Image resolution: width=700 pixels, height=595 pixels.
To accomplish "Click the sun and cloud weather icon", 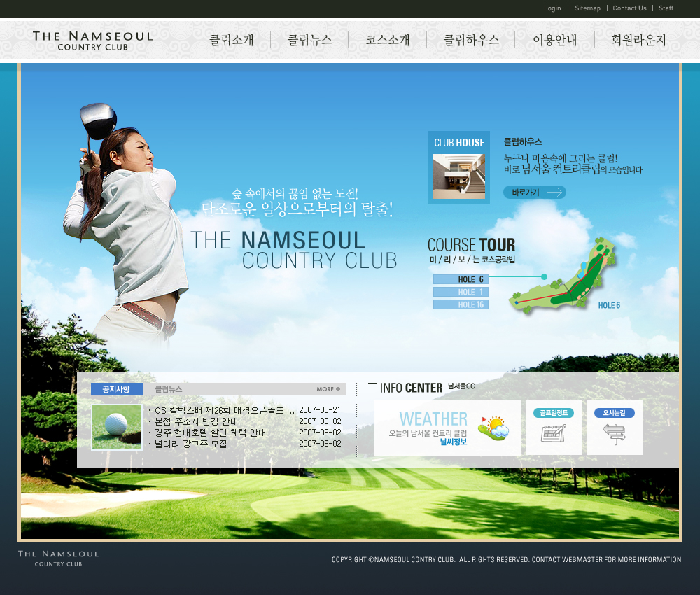I will click(493, 428).
